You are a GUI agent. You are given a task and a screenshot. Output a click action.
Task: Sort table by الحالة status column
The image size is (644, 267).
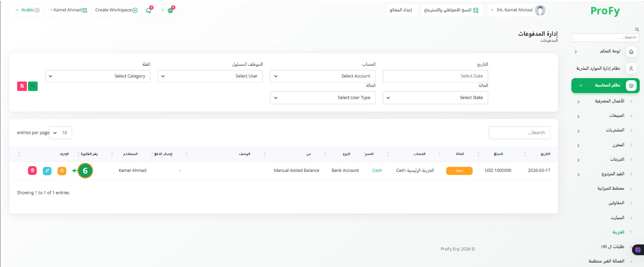(x=460, y=154)
